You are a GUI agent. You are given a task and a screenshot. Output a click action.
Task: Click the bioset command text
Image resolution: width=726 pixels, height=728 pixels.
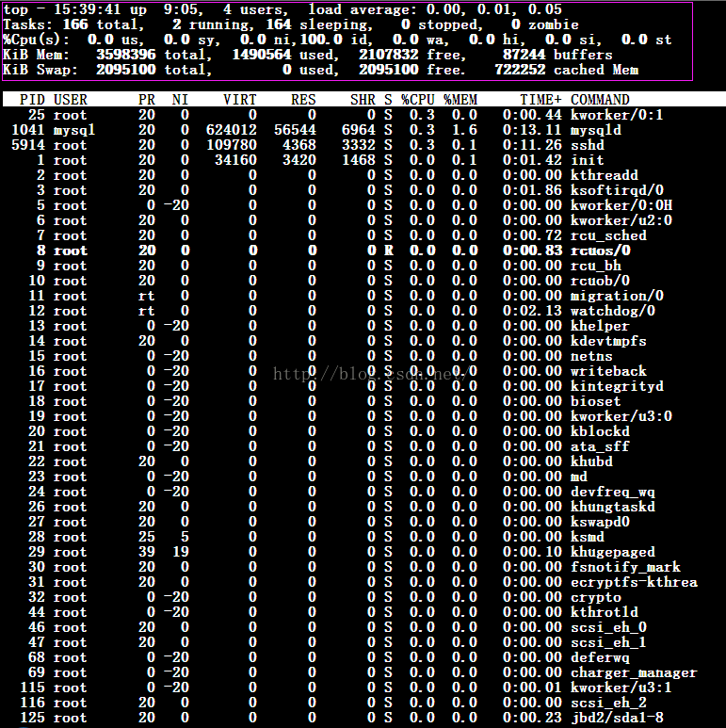595,401
